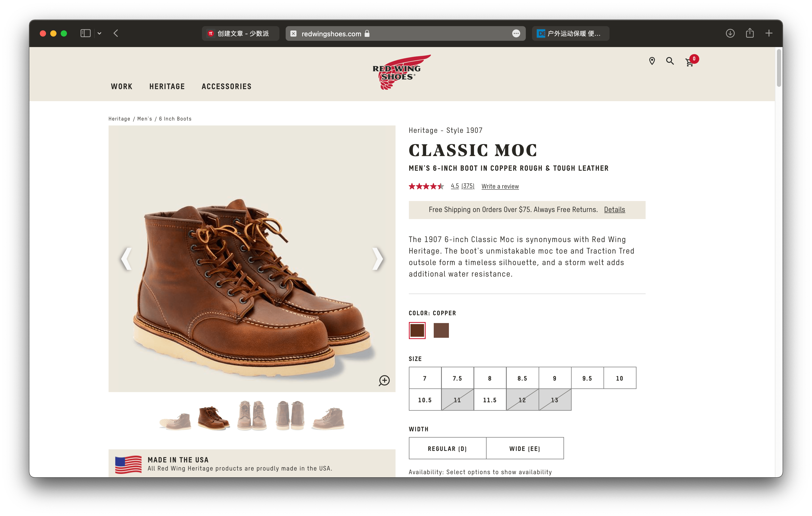This screenshot has height=516, width=812.
Task: Click the unavailable size 13 box
Action: pyautogui.click(x=555, y=400)
